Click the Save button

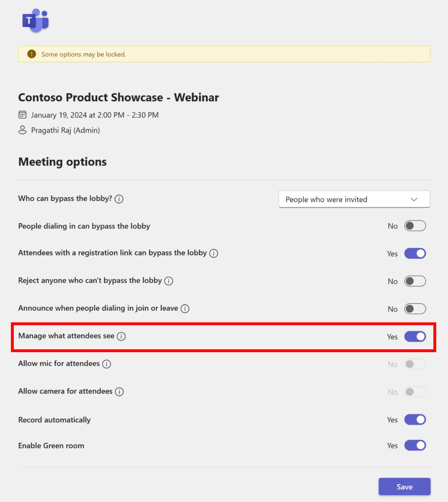(x=404, y=486)
